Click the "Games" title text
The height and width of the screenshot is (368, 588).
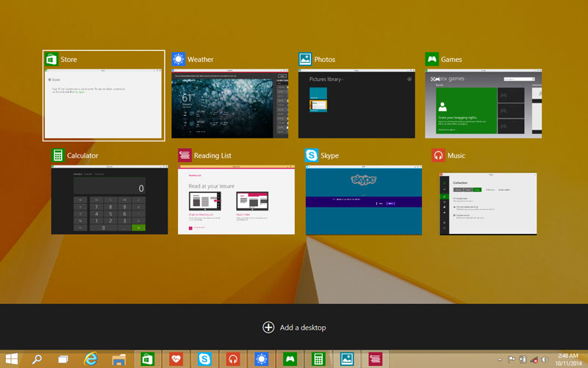coord(451,60)
